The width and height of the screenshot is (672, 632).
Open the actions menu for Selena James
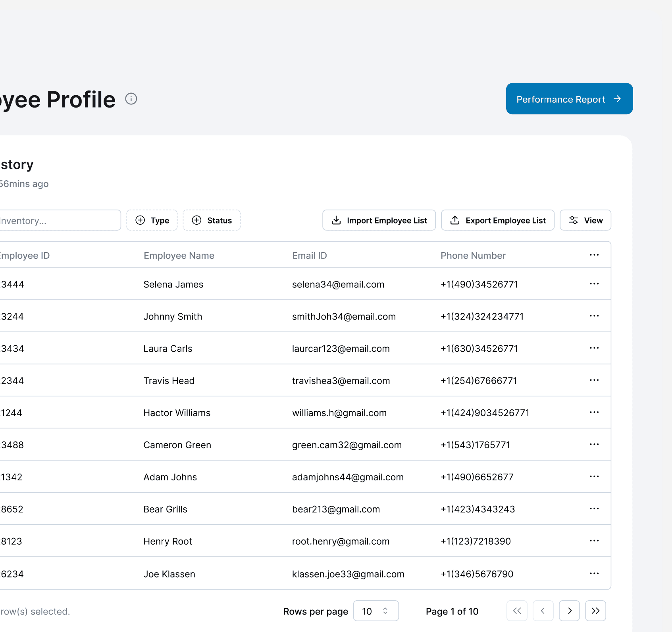(x=594, y=283)
